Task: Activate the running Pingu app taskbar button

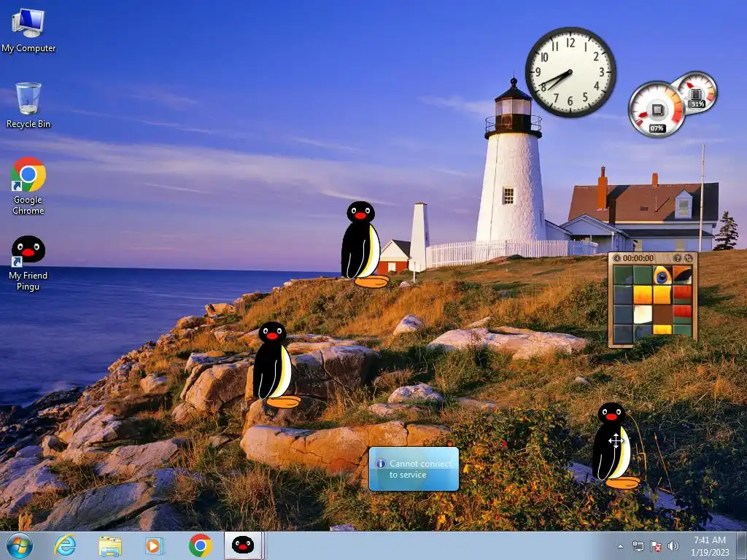Action: point(243,545)
